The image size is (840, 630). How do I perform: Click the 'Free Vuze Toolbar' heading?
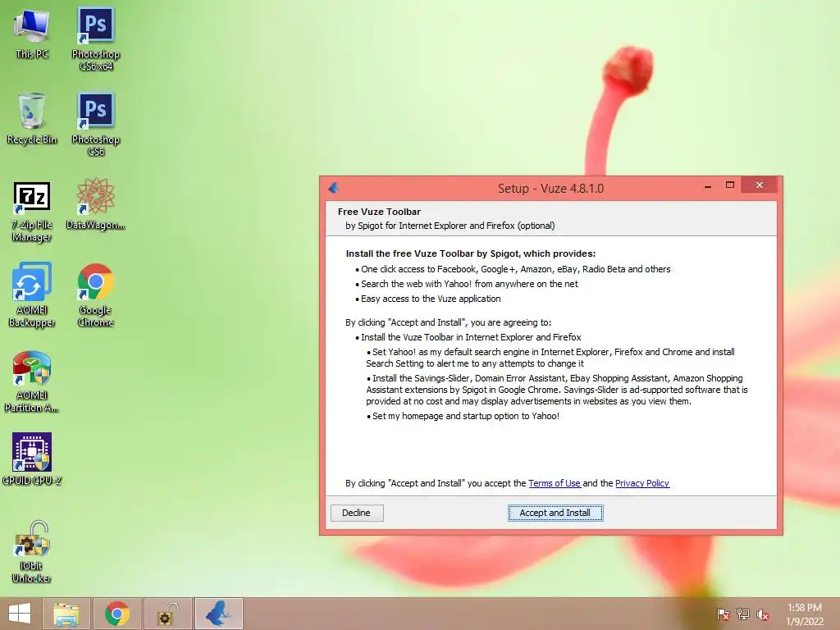coord(379,212)
